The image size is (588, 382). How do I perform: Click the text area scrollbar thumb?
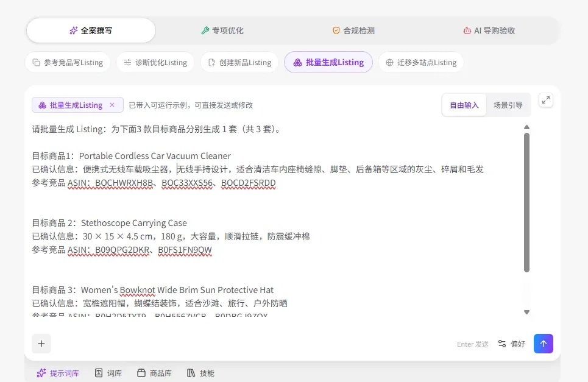(526, 202)
